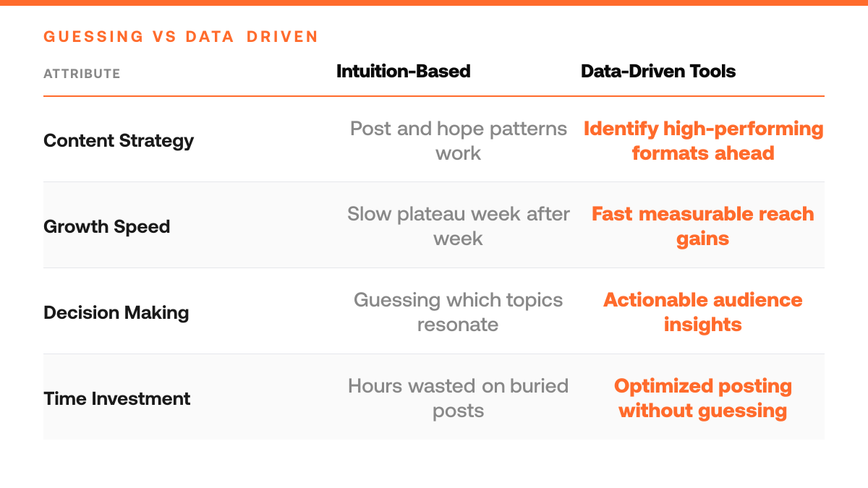Click 'Actionable audience insights' text

tap(703, 312)
